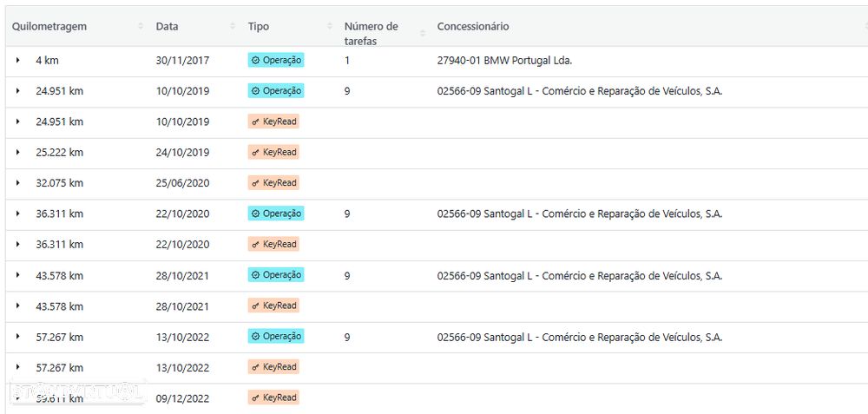
Task: Expand the 25.222 km row
Action: click(17, 153)
